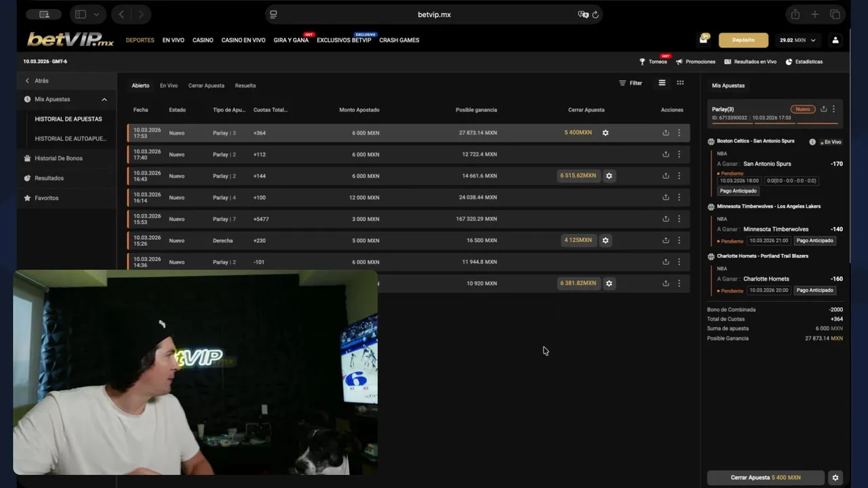Open more actions for Derecha +230 bet

coord(679,241)
